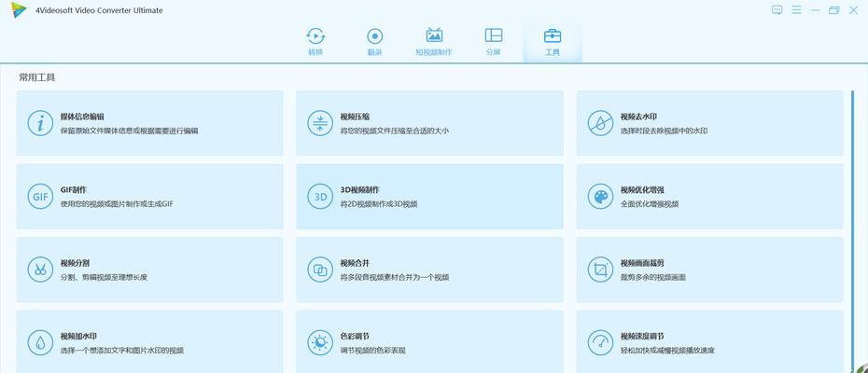Click the GIF制作 GIF icon
Viewport: 868px width, 373px height.
click(x=40, y=197)
